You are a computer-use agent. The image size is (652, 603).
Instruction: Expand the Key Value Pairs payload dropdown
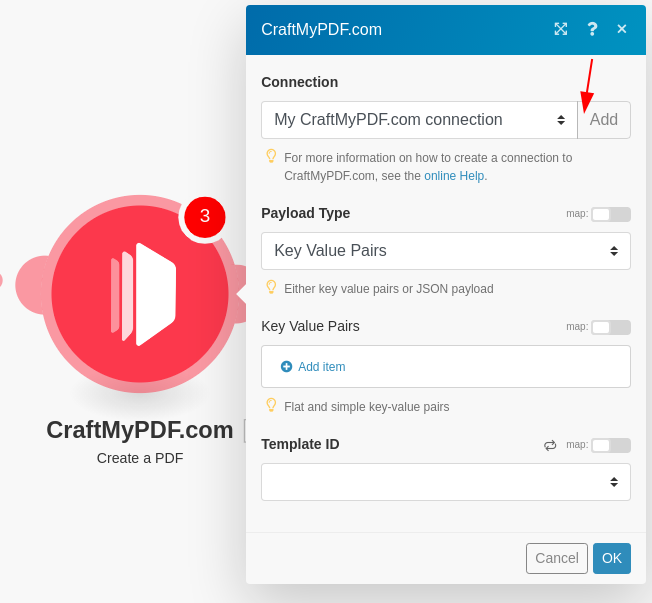tap(446, 251)
